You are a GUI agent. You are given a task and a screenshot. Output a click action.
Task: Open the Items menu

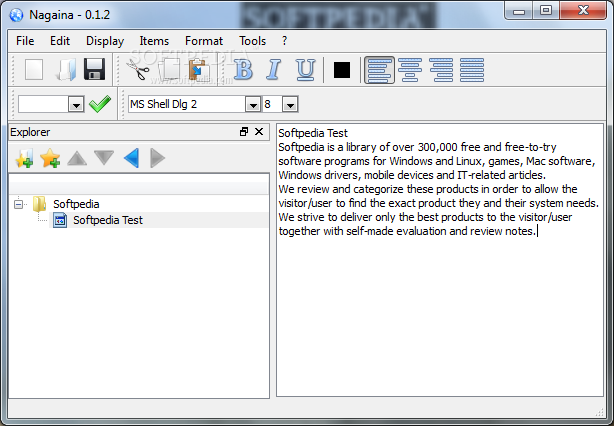click(x=154, y=41)
